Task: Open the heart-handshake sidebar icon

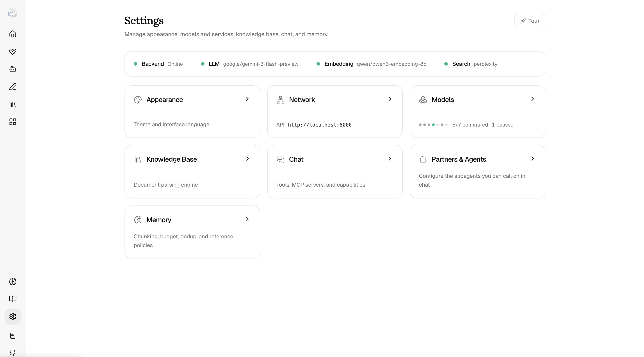Action: [12, 52]
